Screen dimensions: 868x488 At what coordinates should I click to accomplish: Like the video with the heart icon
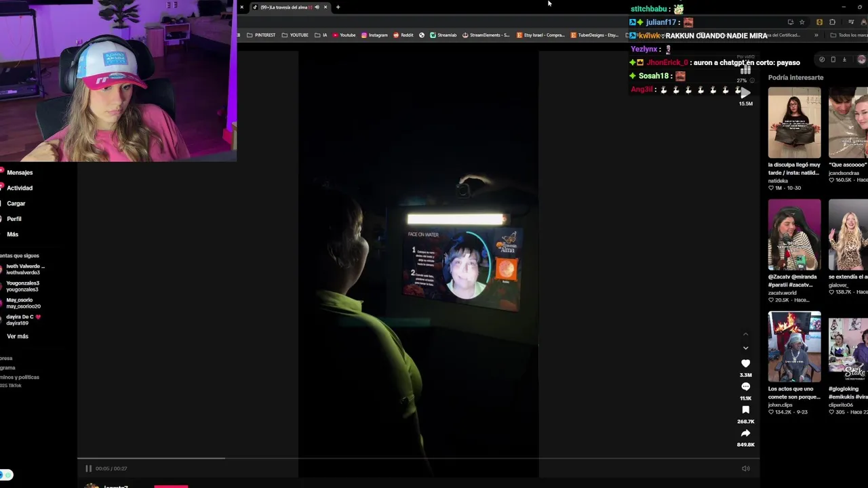click(x=745, y=363)
